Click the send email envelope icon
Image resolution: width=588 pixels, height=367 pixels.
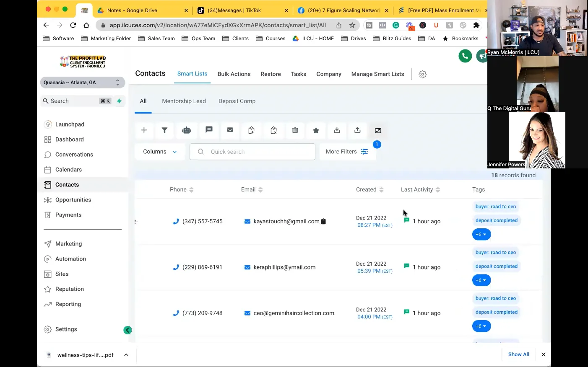point(230,130)
